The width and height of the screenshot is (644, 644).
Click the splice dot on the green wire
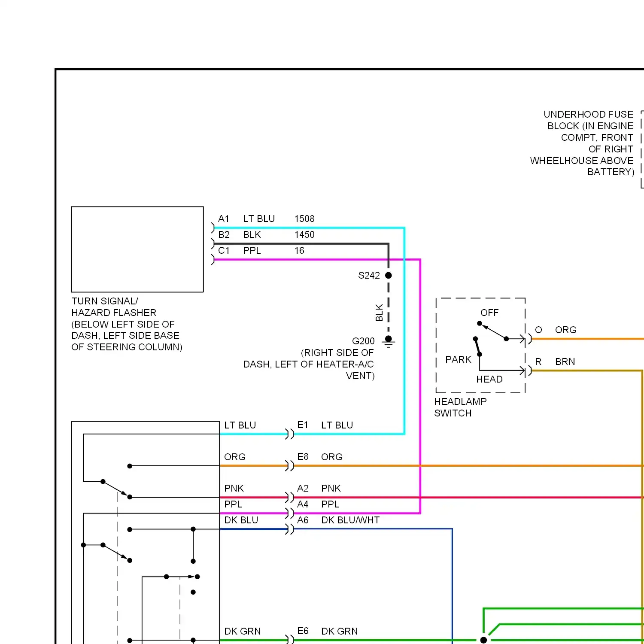pyautogui.click(x=483, y=640)
